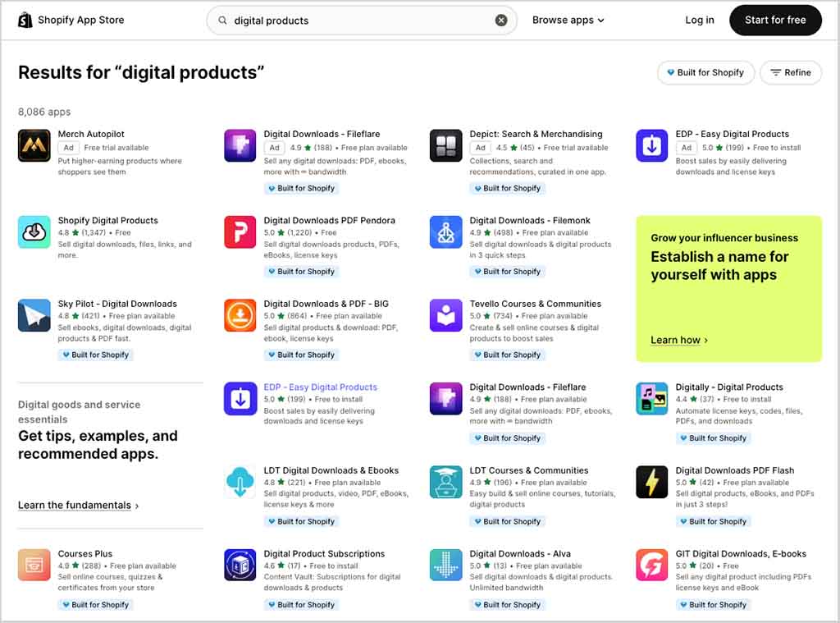840x623 pixels.
Task: Open Sky Pilot - Digital Downloads title
Action: click(117, 304)
